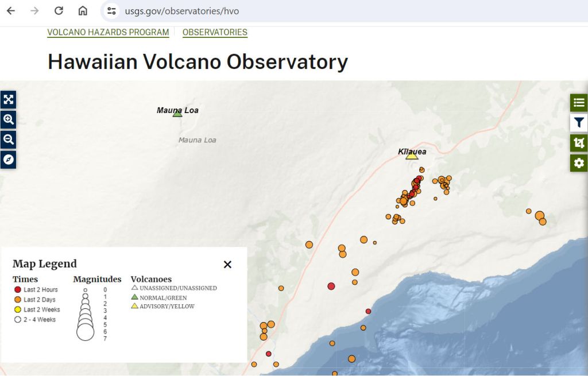
Task: Select the green Mauna Loa volcano marker
Action: (177, 114)
